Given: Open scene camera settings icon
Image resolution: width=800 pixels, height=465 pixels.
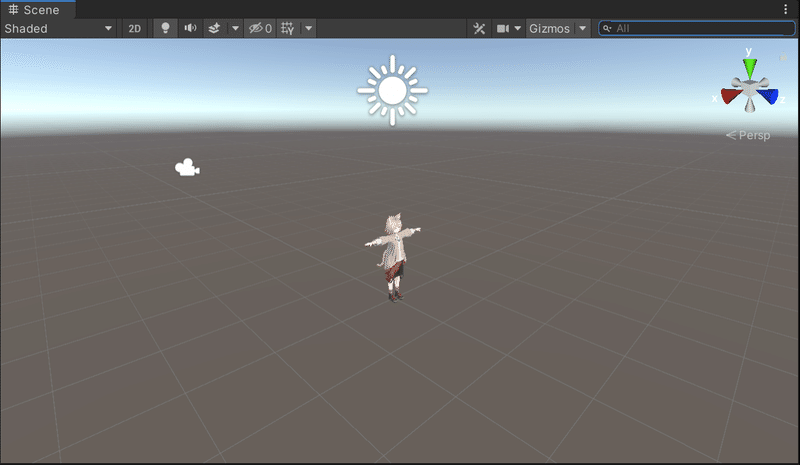Looking at the screenshot, I should click(503, 29).
